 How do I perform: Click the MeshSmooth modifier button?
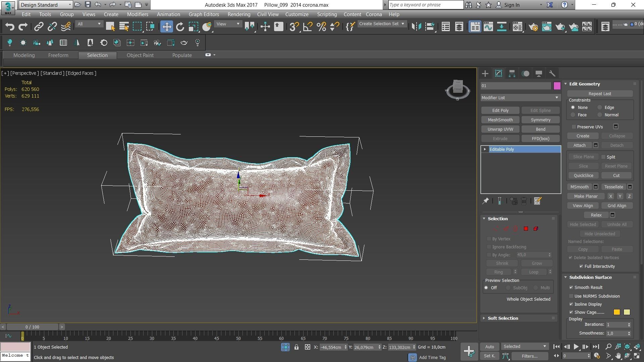500,120
